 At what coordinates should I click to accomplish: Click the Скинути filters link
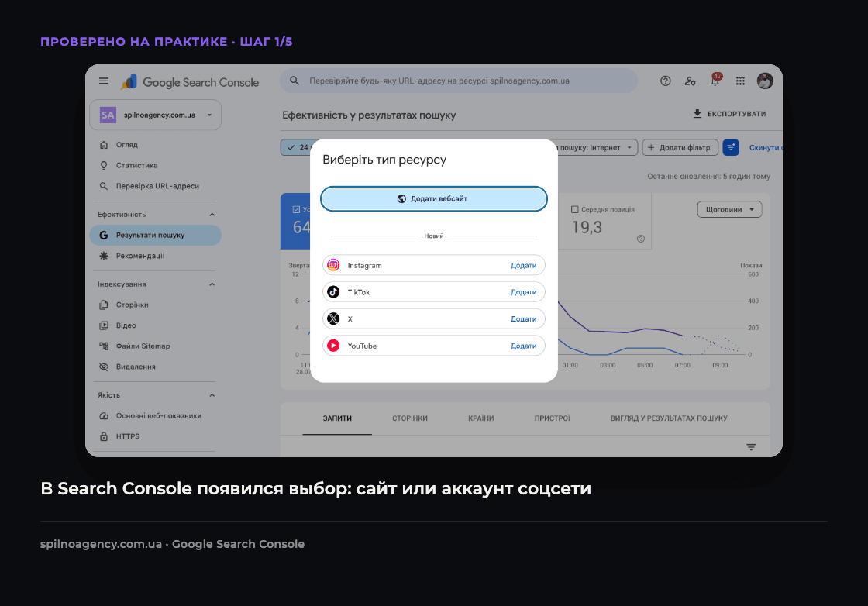[x=765, y=148]
